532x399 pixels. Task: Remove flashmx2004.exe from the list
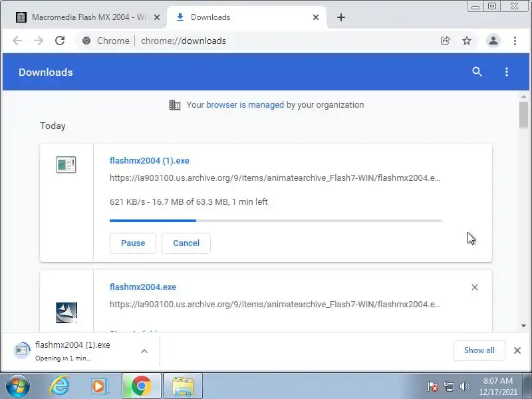(475, 287)
